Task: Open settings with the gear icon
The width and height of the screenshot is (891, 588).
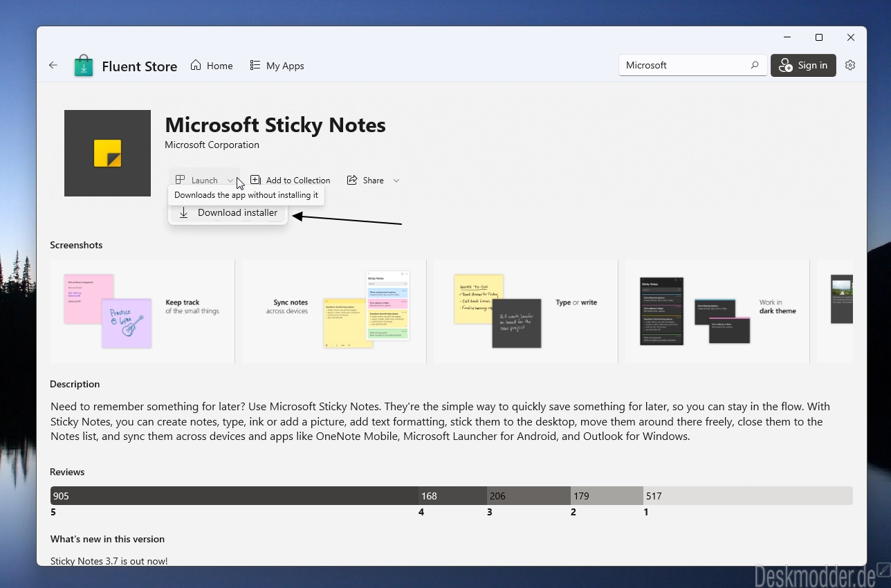Action: 850,65
